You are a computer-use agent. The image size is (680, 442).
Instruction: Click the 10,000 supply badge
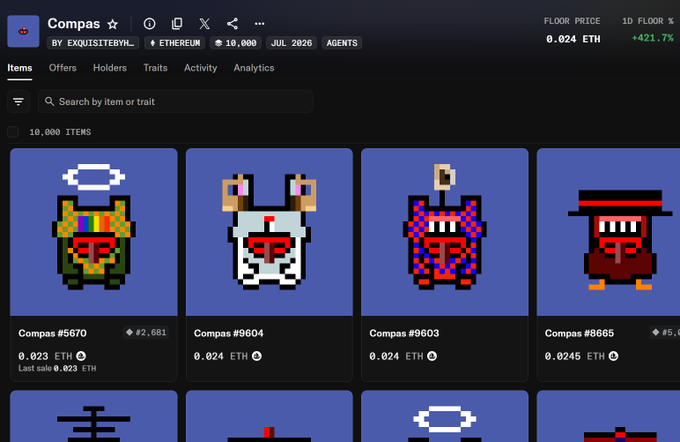tap(235, 43)
